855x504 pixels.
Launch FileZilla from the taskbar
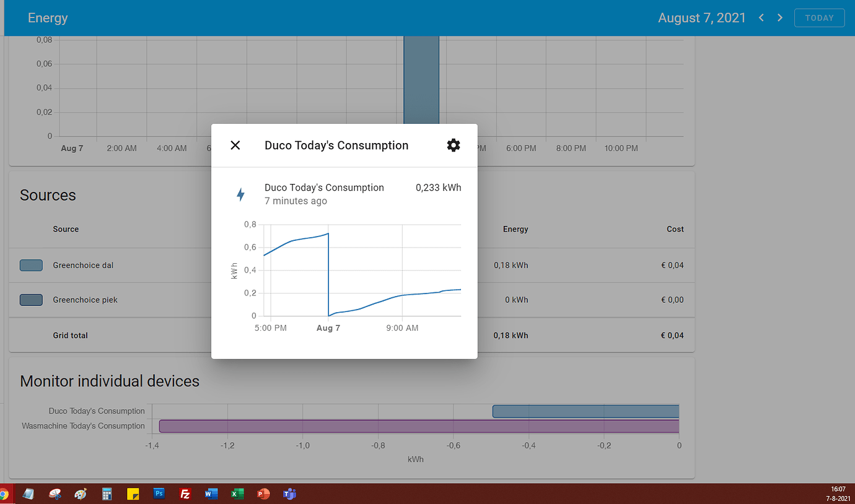(x=185, y=493)
